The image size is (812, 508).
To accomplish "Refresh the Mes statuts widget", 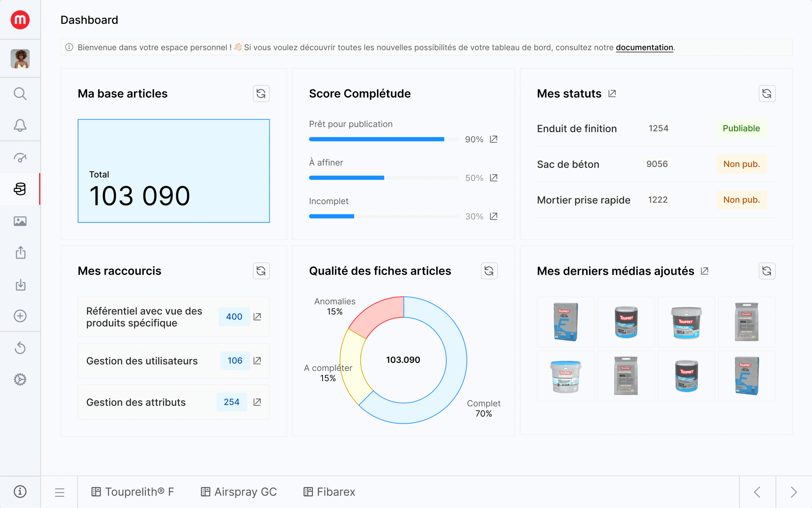I will 767,94.
